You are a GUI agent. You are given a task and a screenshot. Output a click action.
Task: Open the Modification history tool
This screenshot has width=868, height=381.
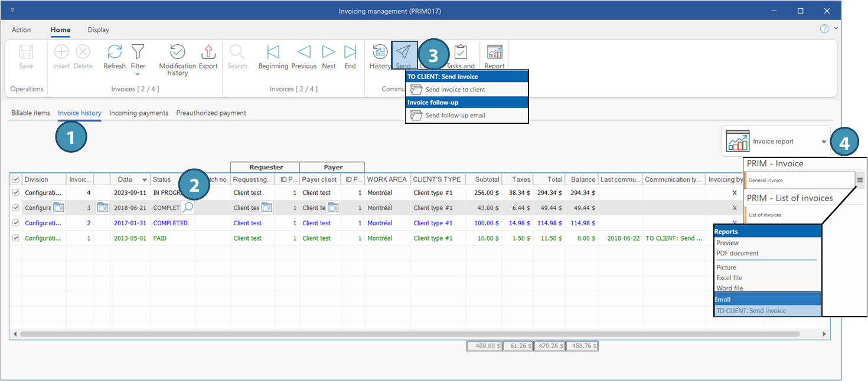[x=177, y=52]
